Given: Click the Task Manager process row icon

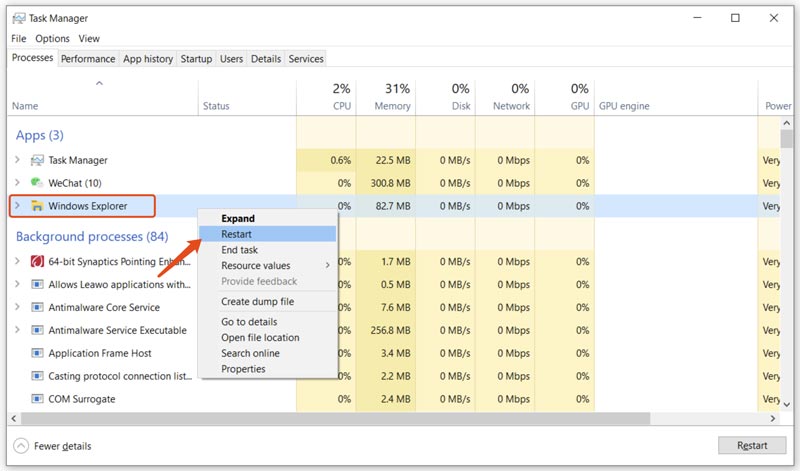Looking at the screenshot, I should pyautogui.click(x=37, y=160).
